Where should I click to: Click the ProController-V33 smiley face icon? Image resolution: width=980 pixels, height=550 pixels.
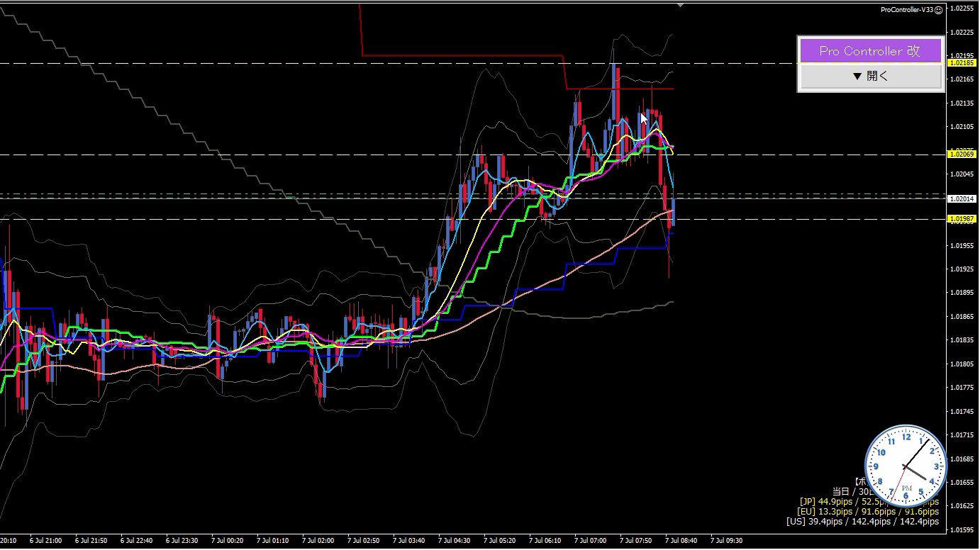[939, 10]
